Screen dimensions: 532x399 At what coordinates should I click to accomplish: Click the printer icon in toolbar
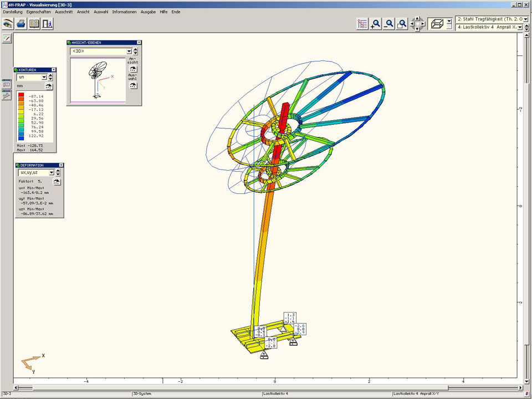[21, 24]
